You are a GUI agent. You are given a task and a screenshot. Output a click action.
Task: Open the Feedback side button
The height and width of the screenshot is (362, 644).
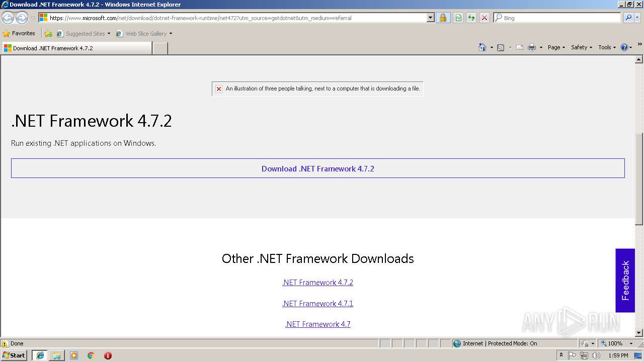point(625,280)
